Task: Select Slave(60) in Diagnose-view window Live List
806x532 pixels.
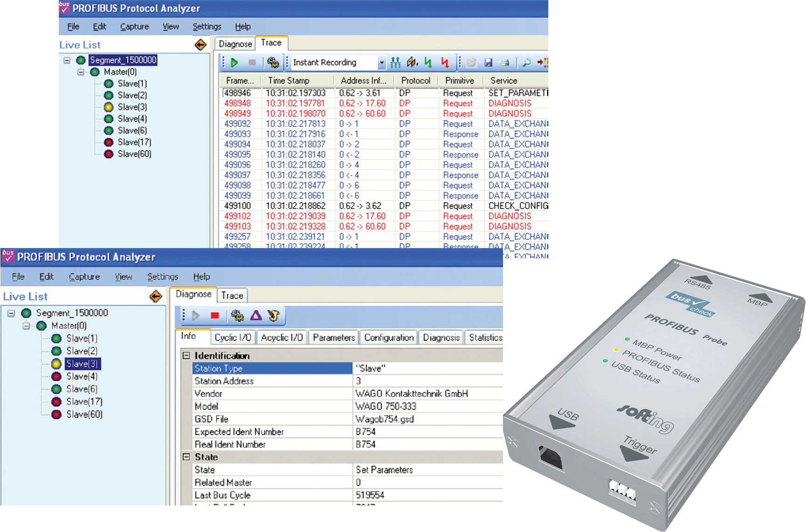Action: pos(84,414)
